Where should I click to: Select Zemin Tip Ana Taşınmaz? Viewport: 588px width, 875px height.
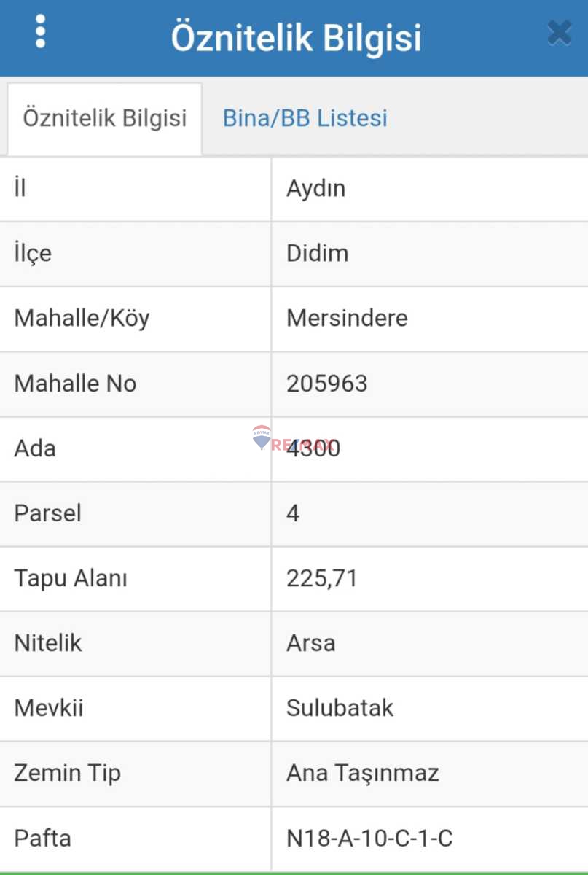(x=362, y=773)
